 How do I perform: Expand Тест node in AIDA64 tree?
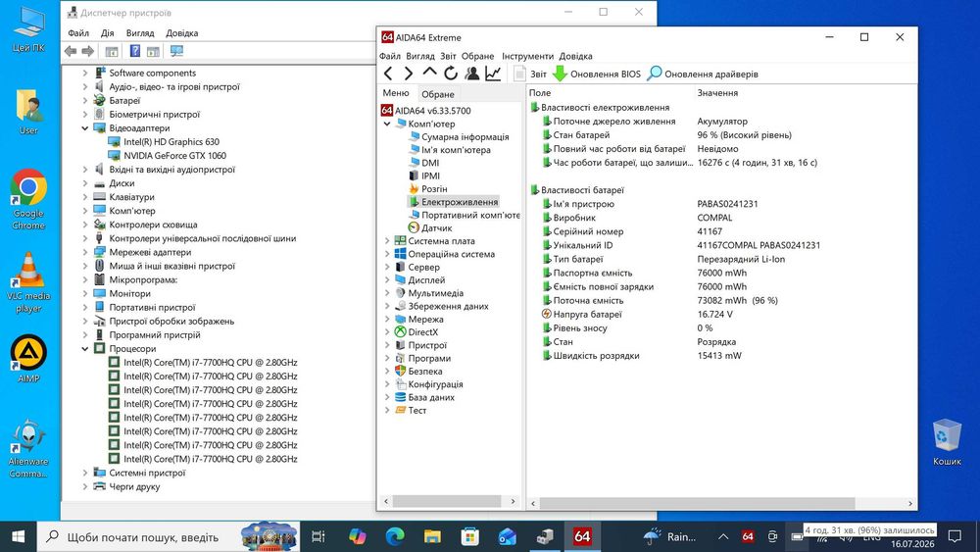387,410
